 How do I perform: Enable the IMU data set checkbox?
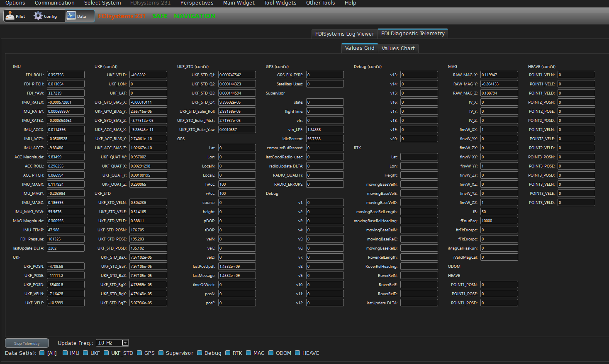(x=65, y=353)
